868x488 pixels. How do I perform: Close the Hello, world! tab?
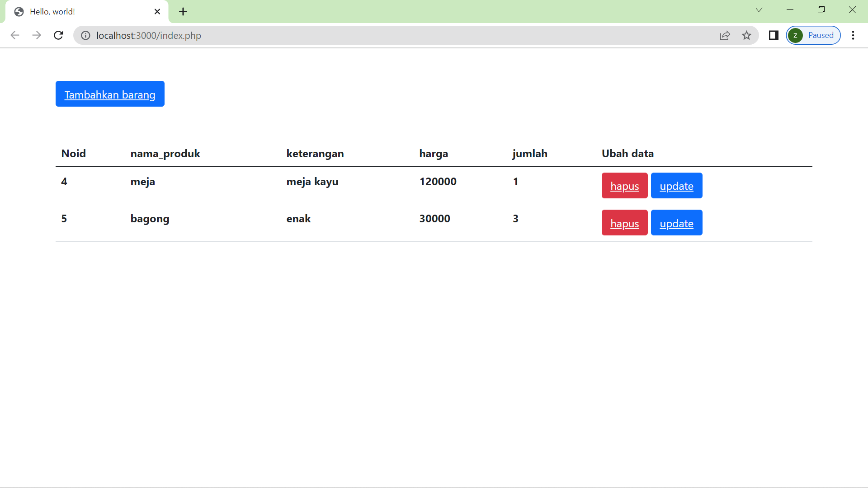pyautogui.click(x=157, y=11)
